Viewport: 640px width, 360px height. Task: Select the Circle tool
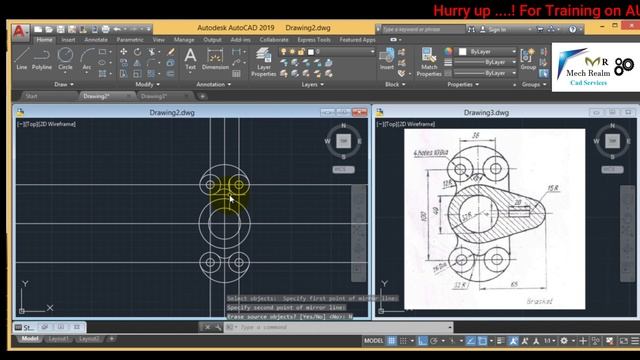(x=65, y=58)
